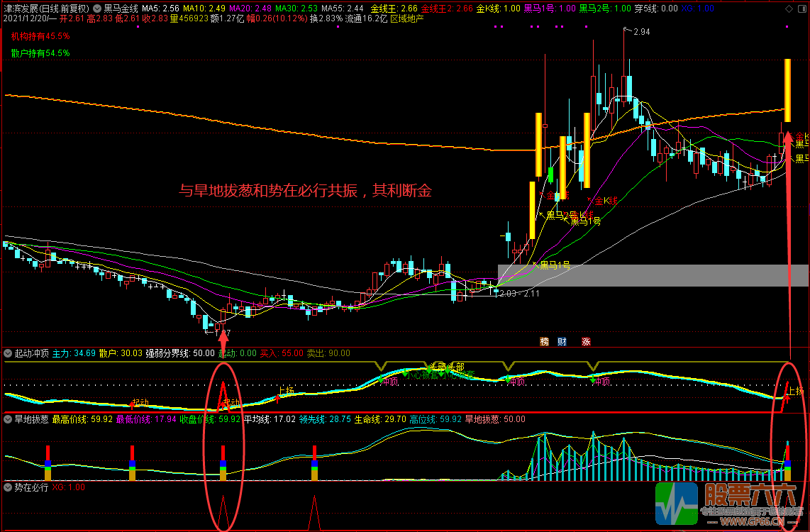
Task: Toggle the side panel icon at top right
Action: 802,9
